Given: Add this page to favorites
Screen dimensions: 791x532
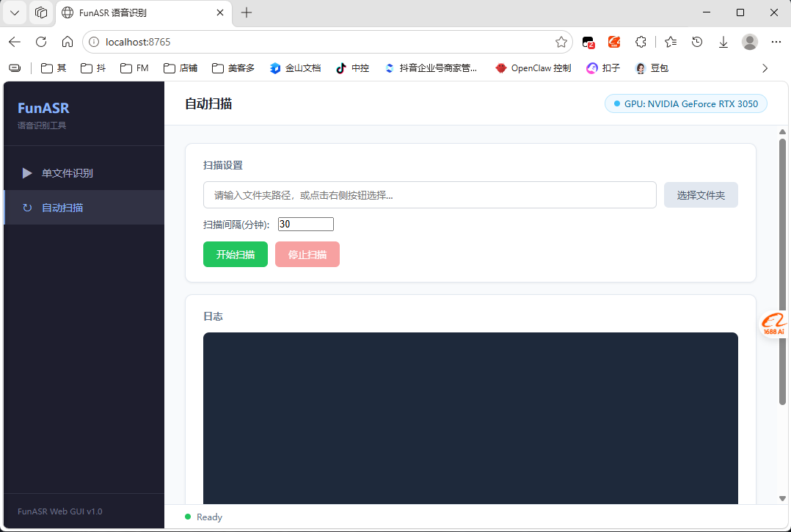Looking at the screenshot, I should tap(561, 42).
